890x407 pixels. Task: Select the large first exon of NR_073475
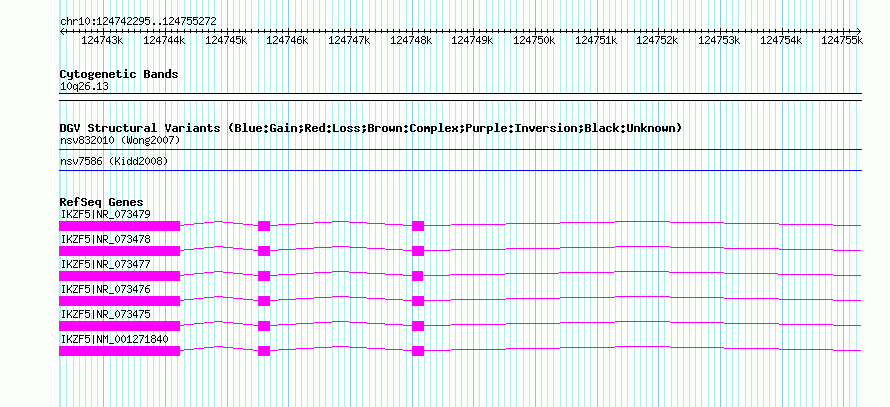[120, 326]
